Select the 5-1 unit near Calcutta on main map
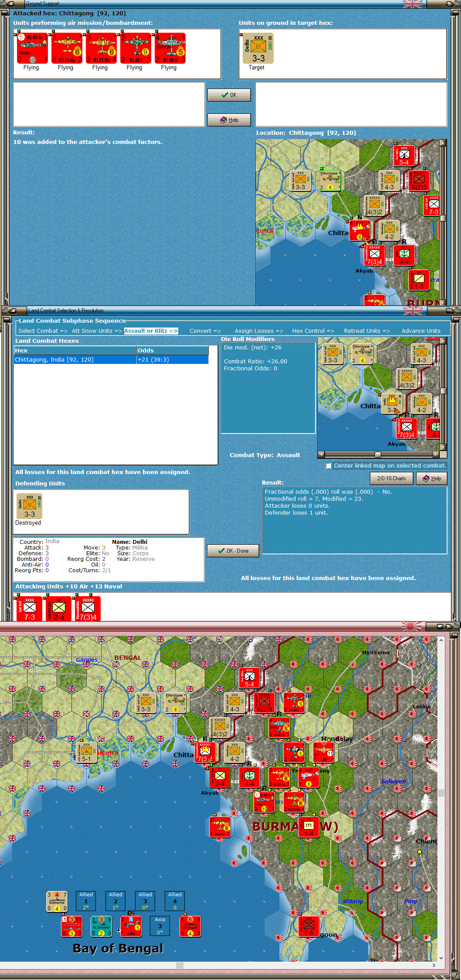Viewport: 461px width, 980px height. click(x=86, y=752)
